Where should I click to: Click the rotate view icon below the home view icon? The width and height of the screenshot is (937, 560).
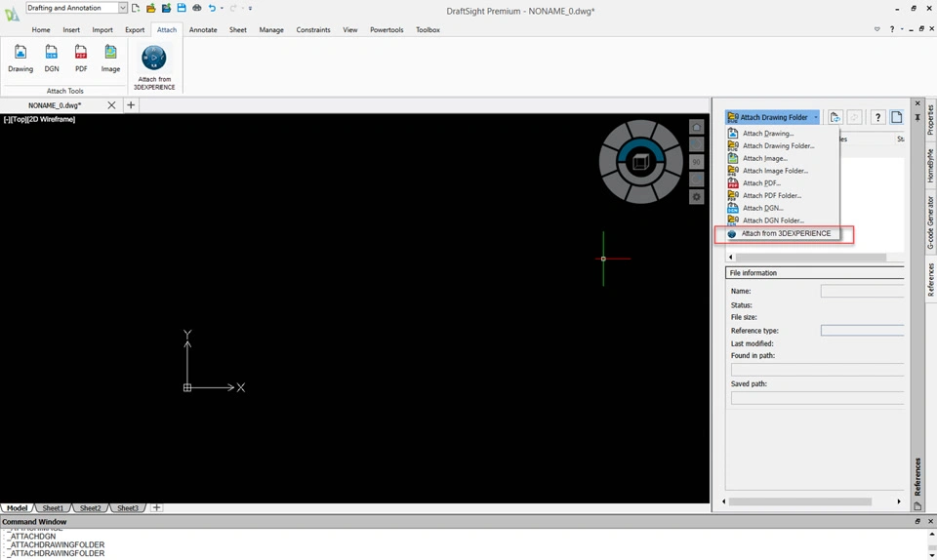tap(696, 144)
